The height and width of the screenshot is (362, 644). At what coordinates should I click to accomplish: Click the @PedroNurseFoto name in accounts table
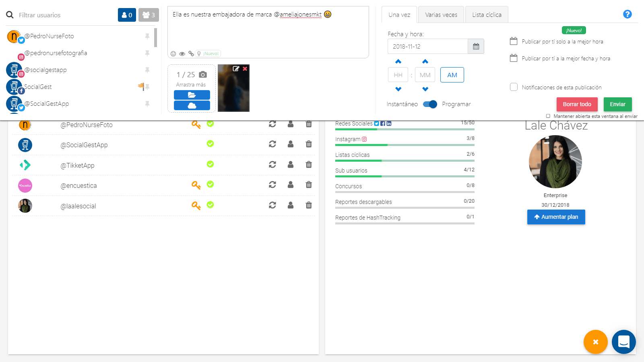(87, 125)
